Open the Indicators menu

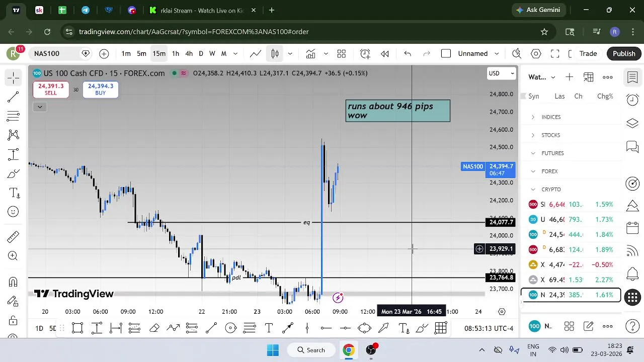(x=310, y=54)
